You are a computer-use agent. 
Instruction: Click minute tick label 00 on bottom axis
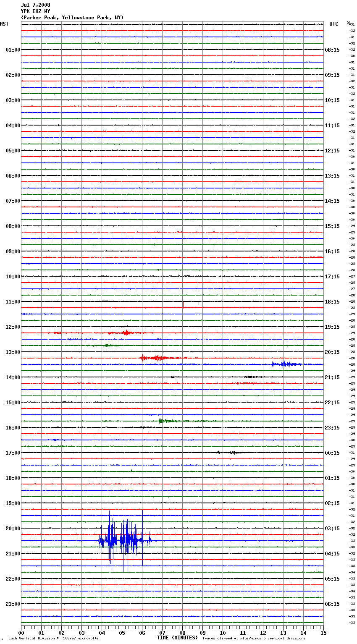(21, 633)
